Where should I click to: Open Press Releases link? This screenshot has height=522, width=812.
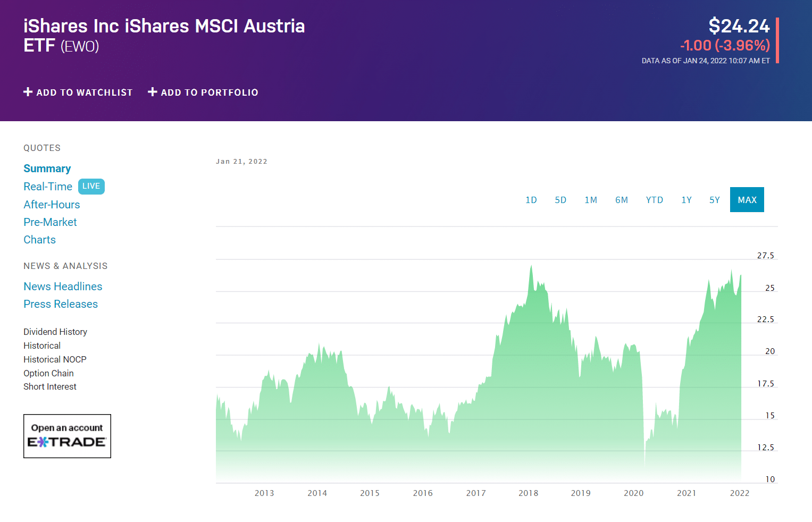[x=61, y=304]
